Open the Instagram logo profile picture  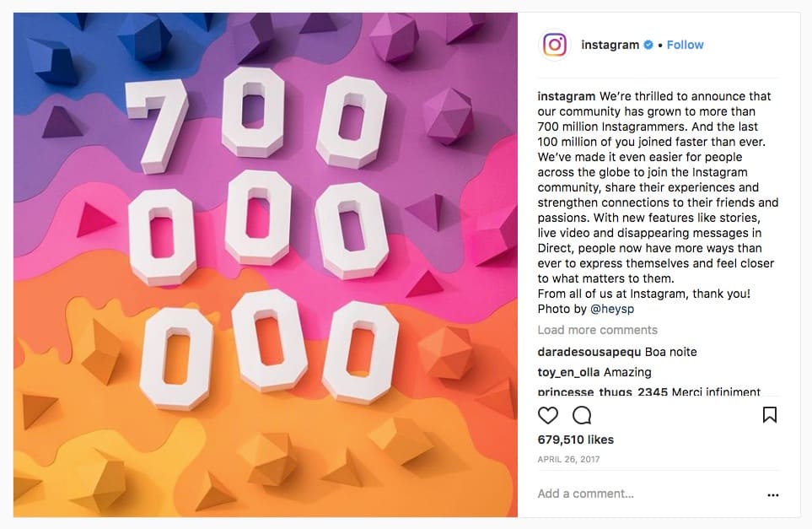tap(555, 45)
